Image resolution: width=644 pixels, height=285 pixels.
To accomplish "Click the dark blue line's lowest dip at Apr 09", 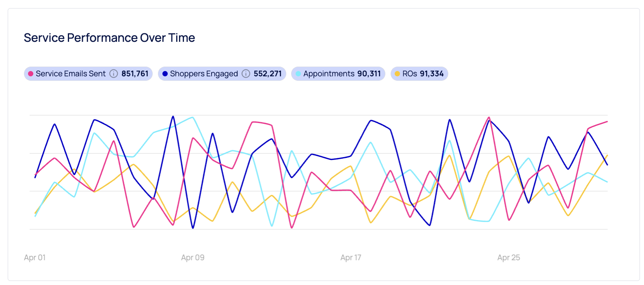I will pyautogui.click(x=193, y=228).
